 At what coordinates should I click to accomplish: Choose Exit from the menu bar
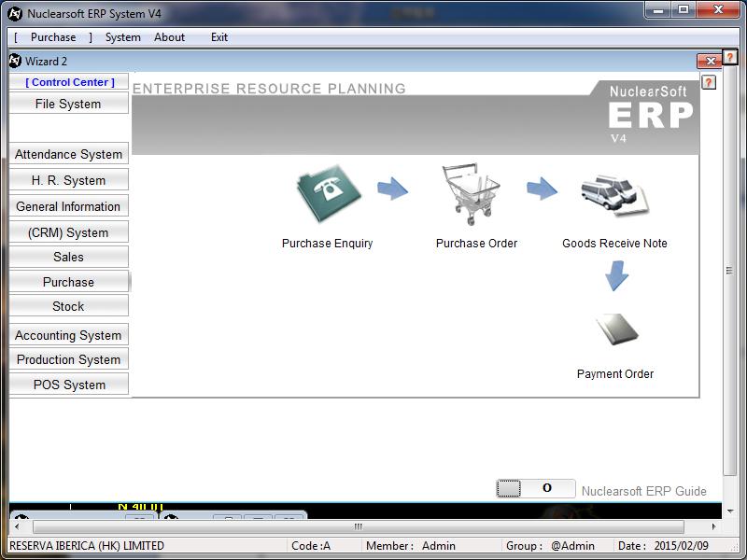click(x=219, y=37)
